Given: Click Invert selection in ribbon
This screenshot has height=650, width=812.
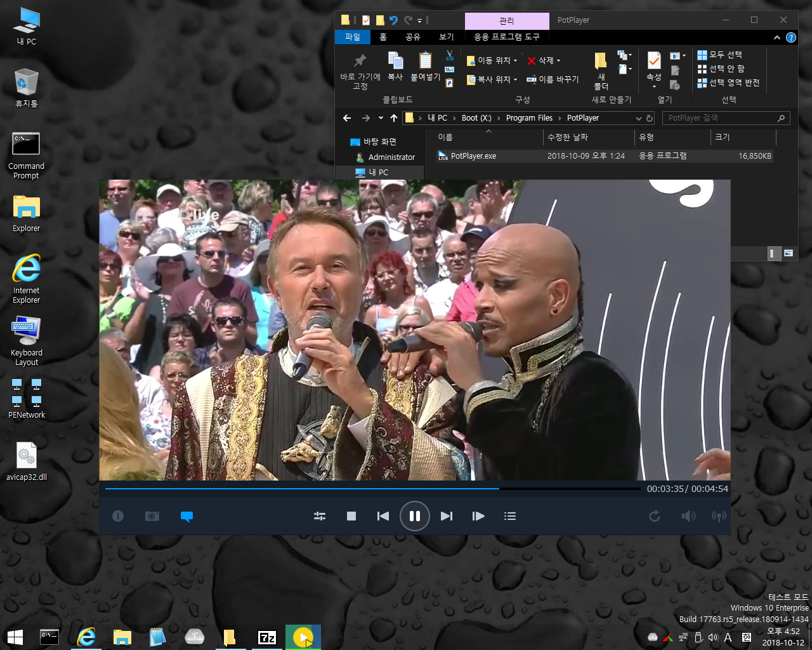Looking at the screenshot, I should [x=728, y=83].
